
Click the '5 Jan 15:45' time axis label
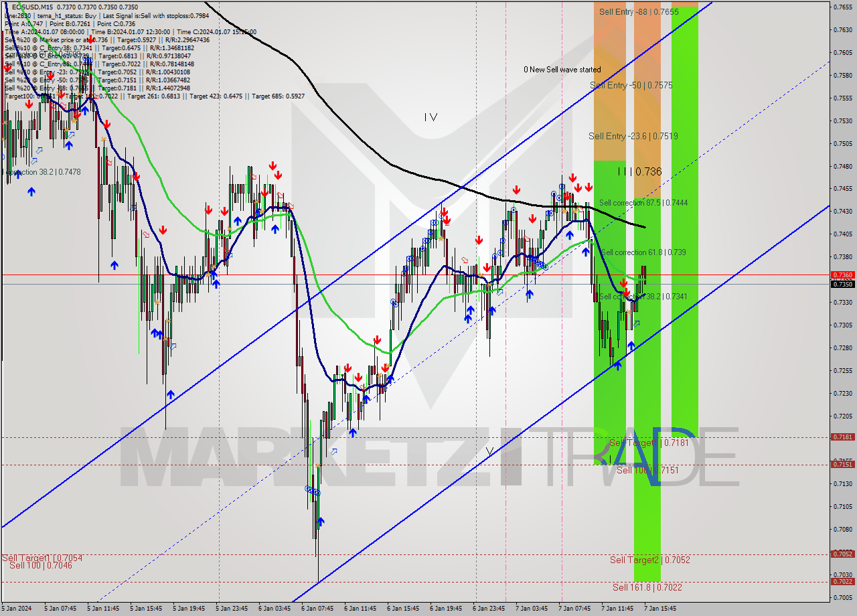tap(146, 609)
